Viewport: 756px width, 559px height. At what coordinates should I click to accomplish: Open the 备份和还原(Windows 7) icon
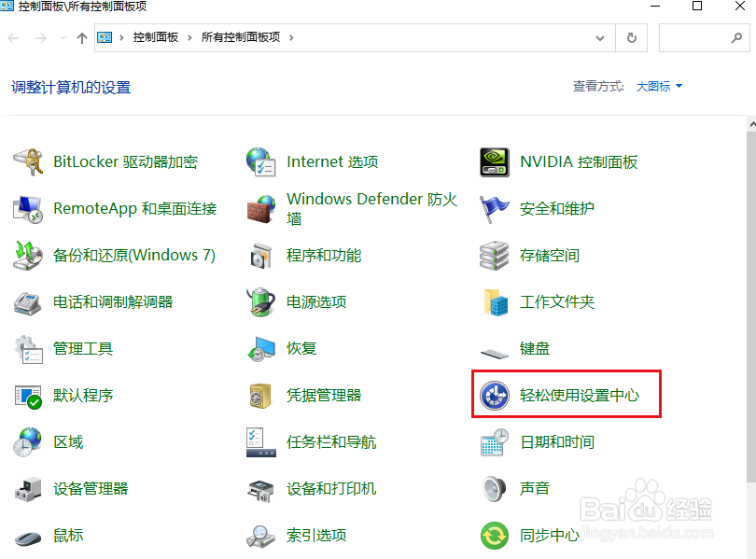tap(28, 256)
